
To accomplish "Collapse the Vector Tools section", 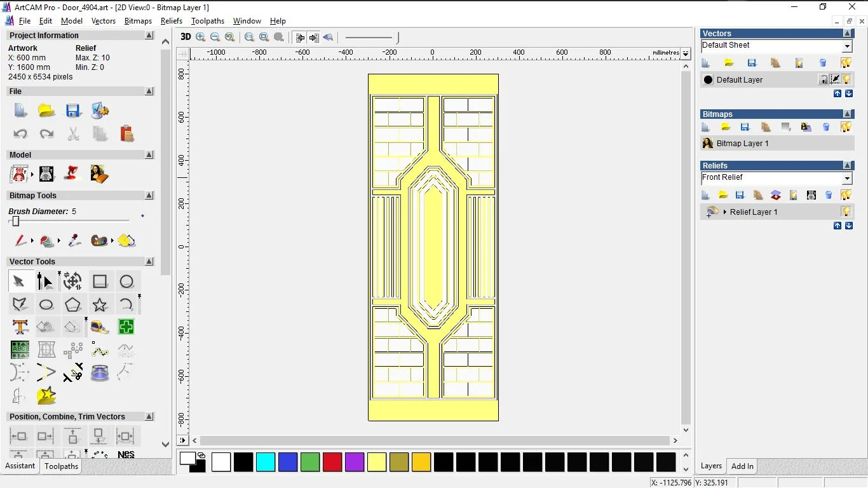I will [149, 261].
